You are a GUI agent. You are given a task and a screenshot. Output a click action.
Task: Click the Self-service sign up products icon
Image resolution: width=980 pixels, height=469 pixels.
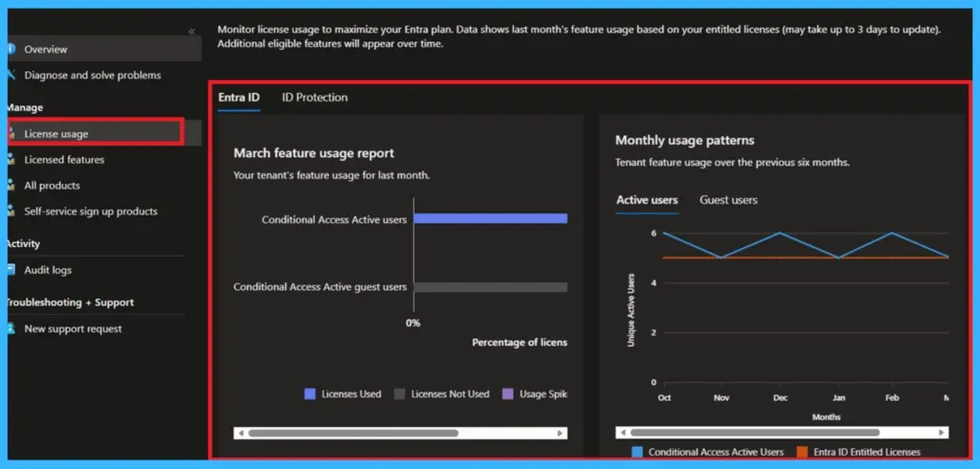11,212
